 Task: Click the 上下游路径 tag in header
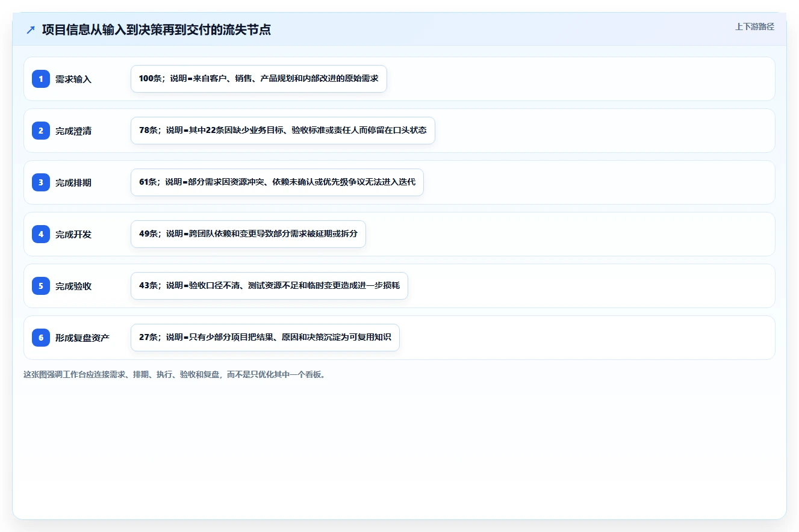click(x=754, y=27)
